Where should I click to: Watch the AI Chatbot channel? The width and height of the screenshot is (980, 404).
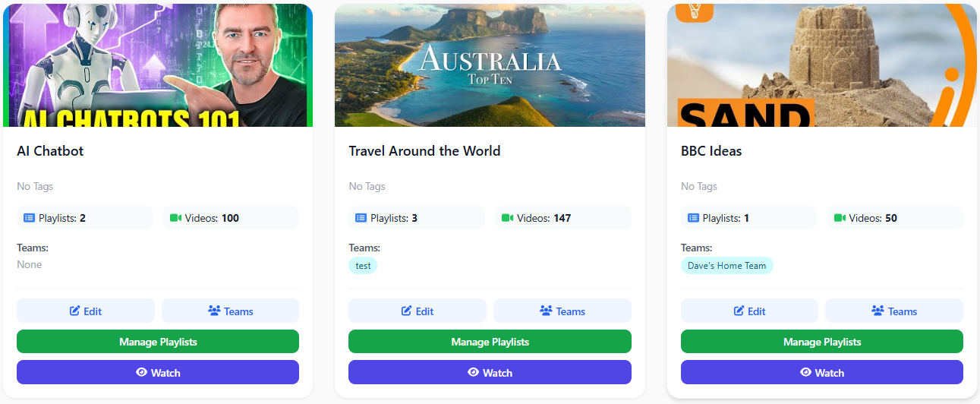coord(158,372)
